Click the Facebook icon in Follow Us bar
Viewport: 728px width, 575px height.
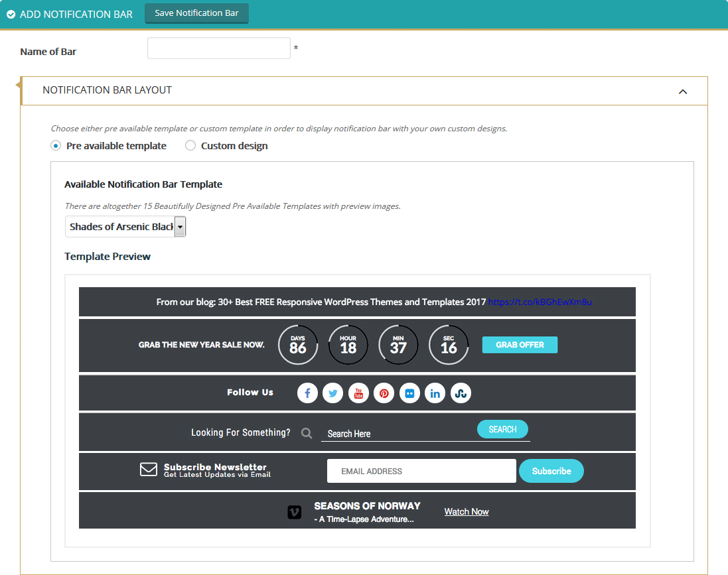coord(307,393)
